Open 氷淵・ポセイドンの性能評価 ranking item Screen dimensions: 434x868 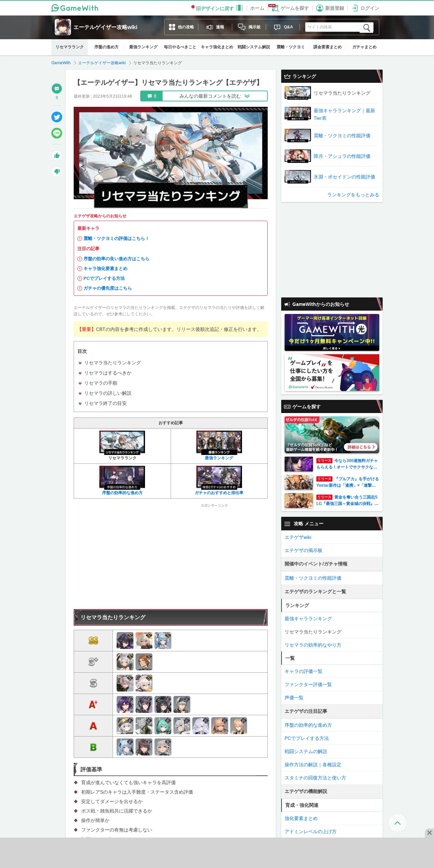pos(332,177)
